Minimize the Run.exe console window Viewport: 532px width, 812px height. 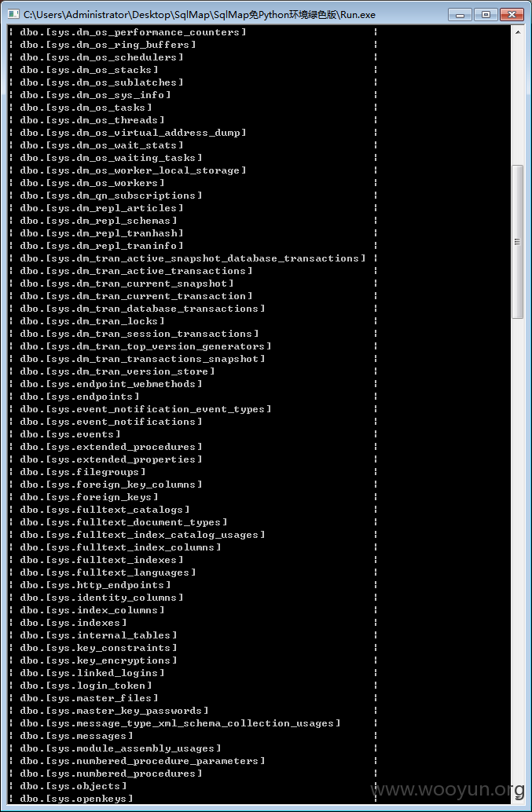coord(460,14)
